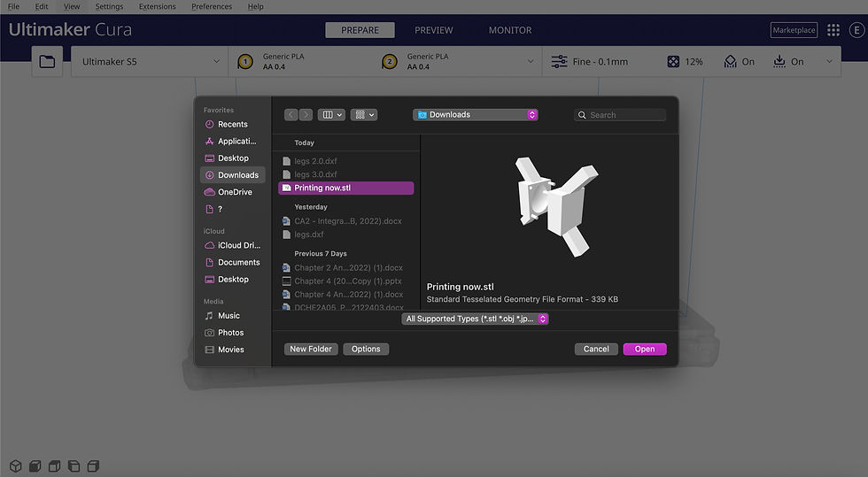Open iCloud Drive in sidebar
This screenshot has height=477, width=868.
(232, 245)
